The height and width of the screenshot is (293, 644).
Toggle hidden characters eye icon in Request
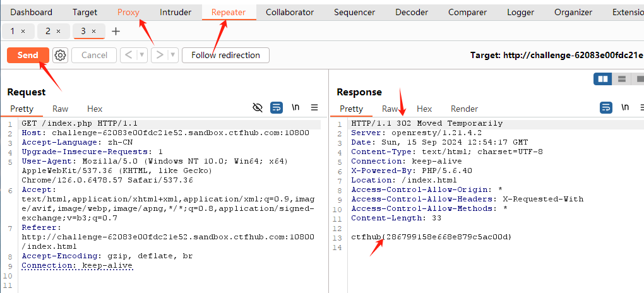[x=257, y=107]
